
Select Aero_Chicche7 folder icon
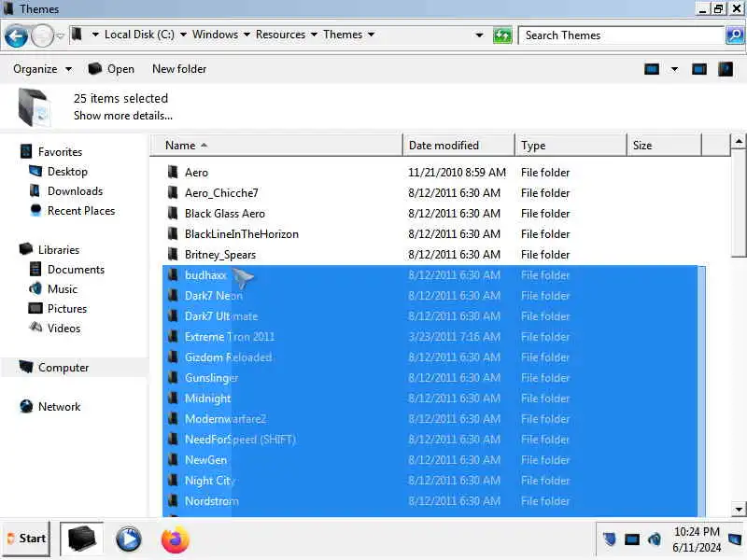173,192
